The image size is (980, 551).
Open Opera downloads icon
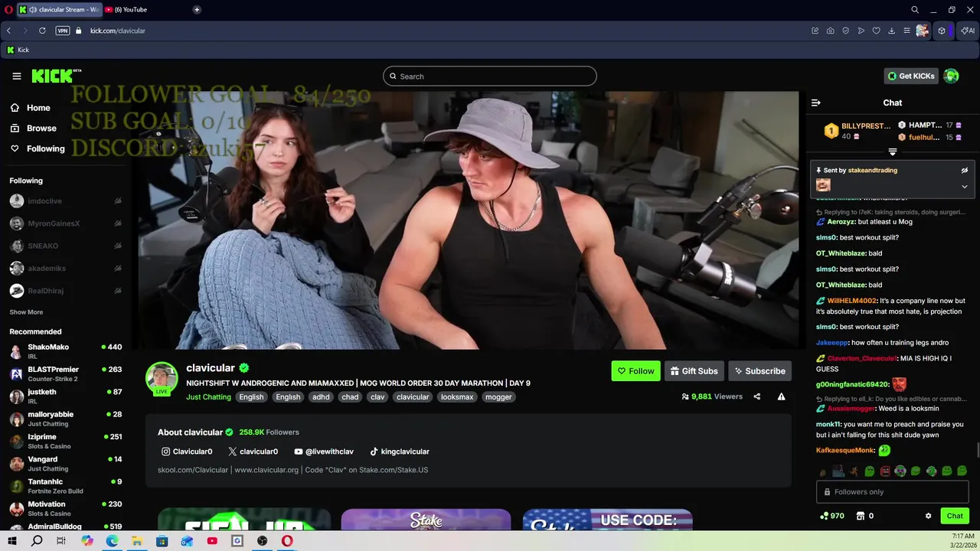click(x=892, y=31)
